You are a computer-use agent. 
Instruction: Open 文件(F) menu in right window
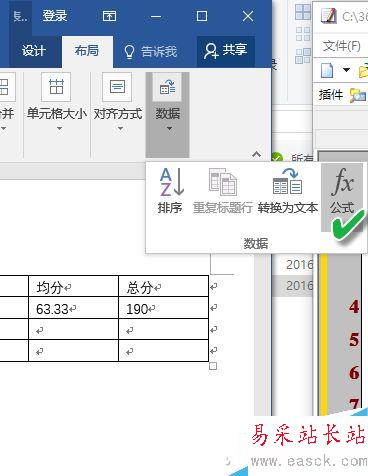(x=341, y=46)
